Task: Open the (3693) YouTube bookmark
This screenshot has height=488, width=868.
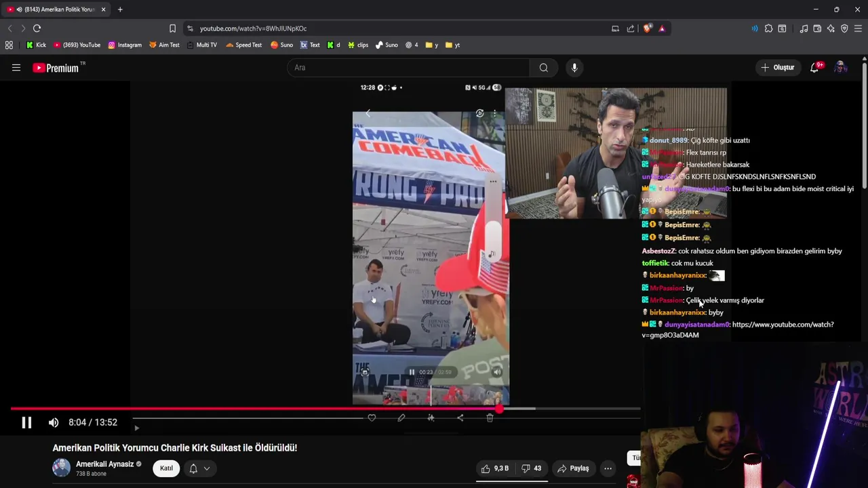Action: pyautogui.click(x=77, y=45)
